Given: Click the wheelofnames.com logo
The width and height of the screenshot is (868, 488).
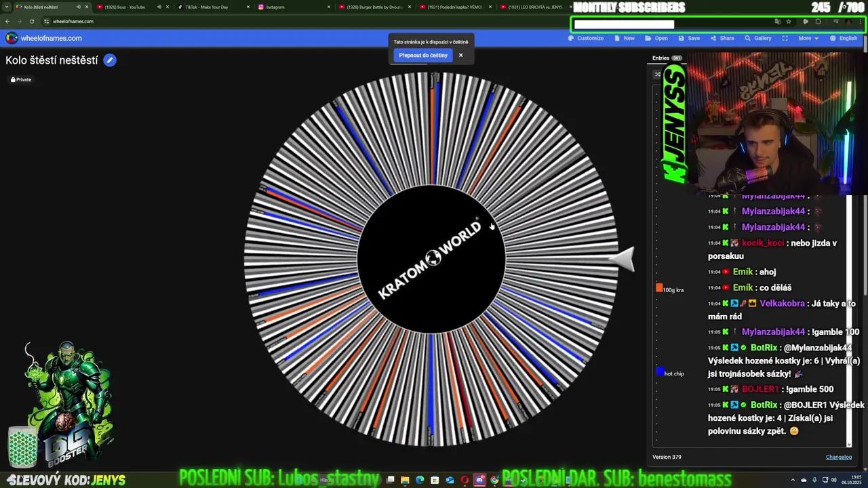Looking at the screenshot, I should click(x=44, y=38).
